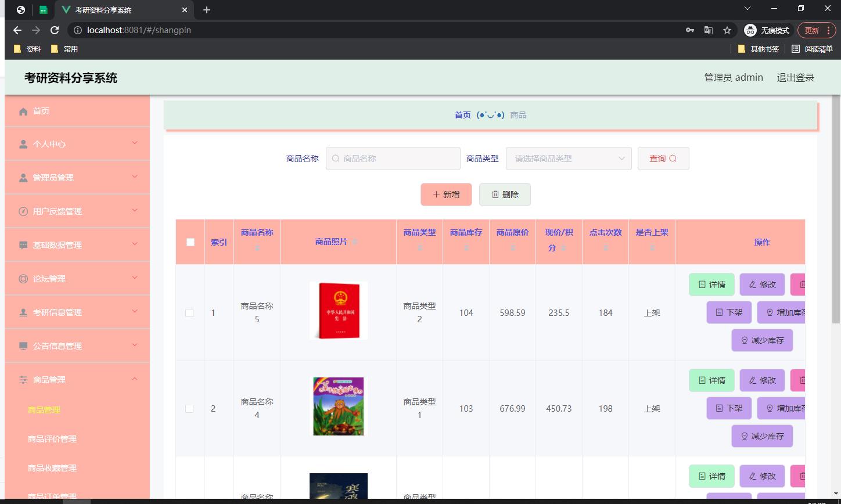Switch to the green spreadsheet browser tab
Image resolution: width=841 pixels, height=504 pixels.
pyautogui.click(x=43, y=10)
